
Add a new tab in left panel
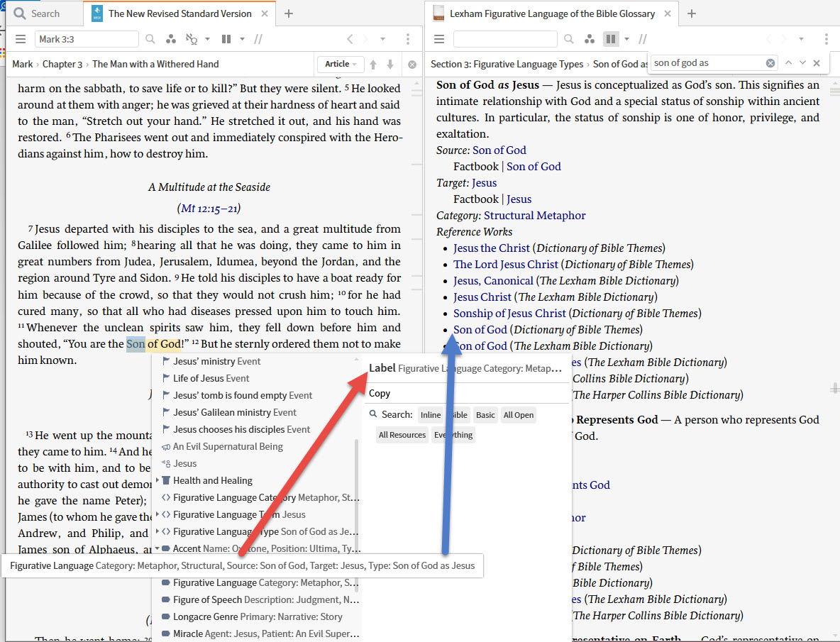coord(289,13)
